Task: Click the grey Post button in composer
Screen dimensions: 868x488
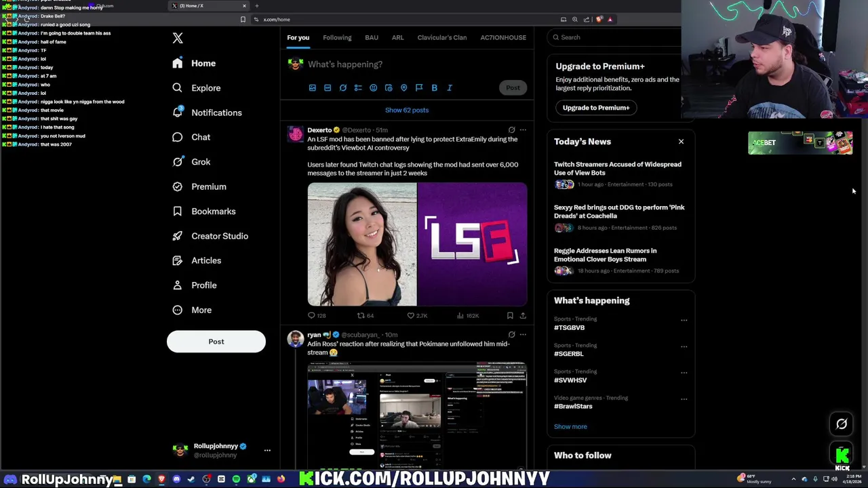Action: click(513, 87)
